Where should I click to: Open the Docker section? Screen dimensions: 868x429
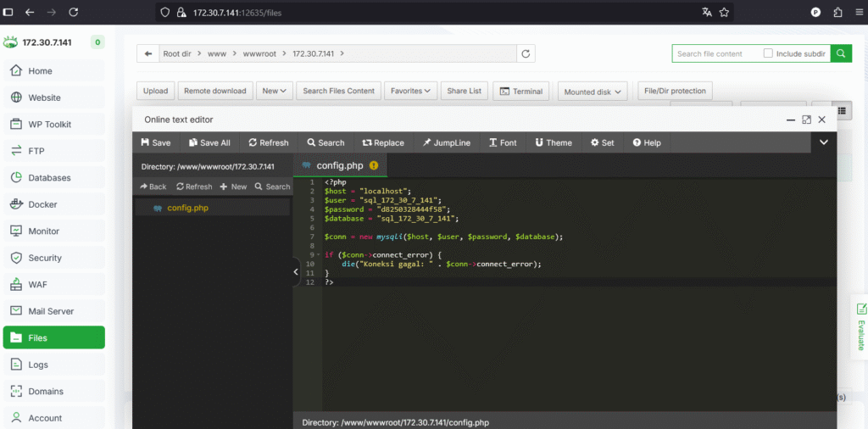(53, 204)
